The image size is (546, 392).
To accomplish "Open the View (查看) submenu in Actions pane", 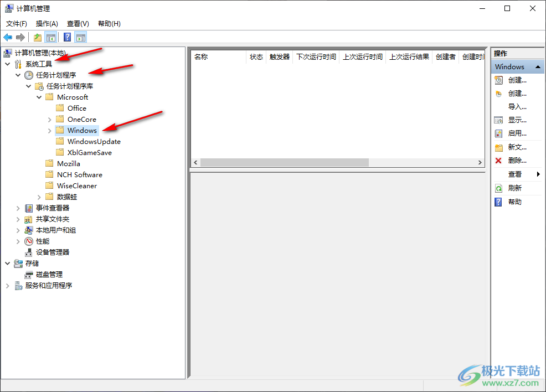I will pos(517,174).
